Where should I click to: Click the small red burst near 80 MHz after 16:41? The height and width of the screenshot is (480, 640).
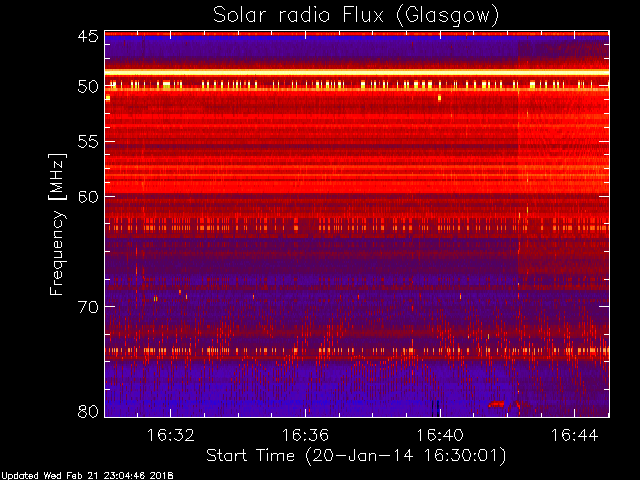(496, 404)
